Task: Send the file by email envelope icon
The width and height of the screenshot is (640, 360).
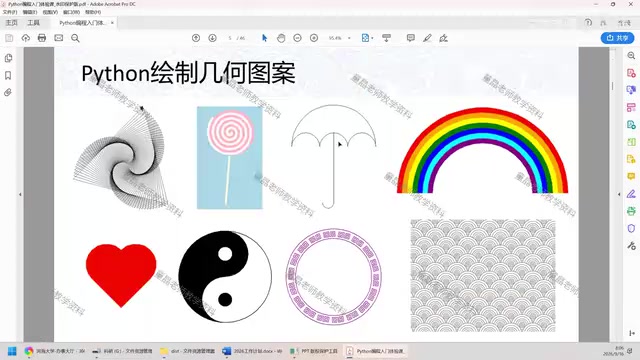Action: pos(59,38)
